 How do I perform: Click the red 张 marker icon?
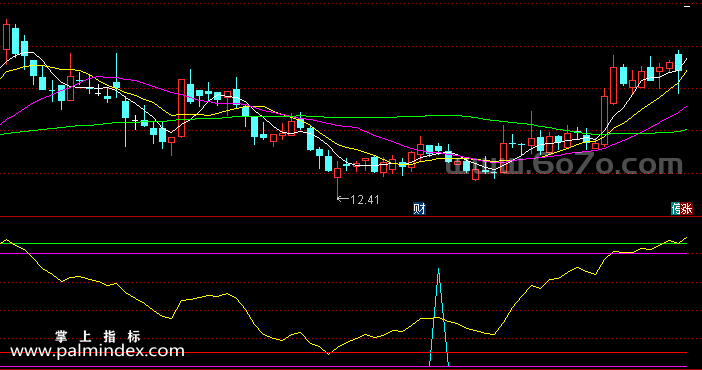click(687, 209)
